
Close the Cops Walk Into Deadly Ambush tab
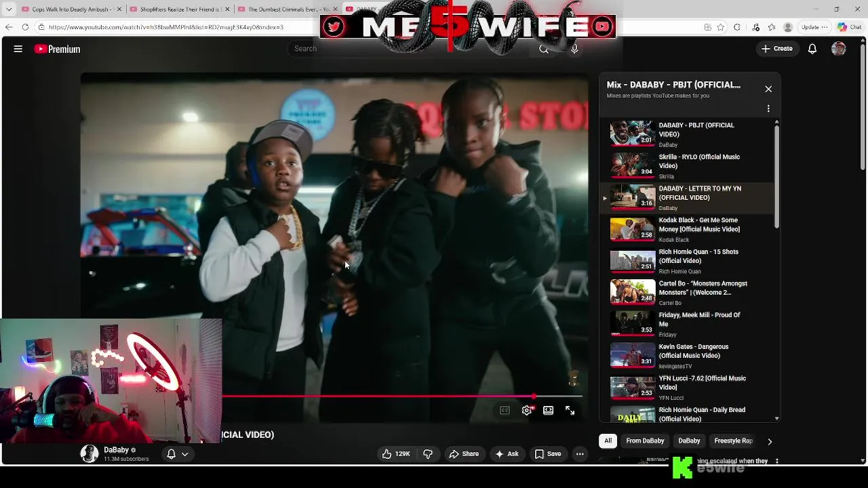119,9
